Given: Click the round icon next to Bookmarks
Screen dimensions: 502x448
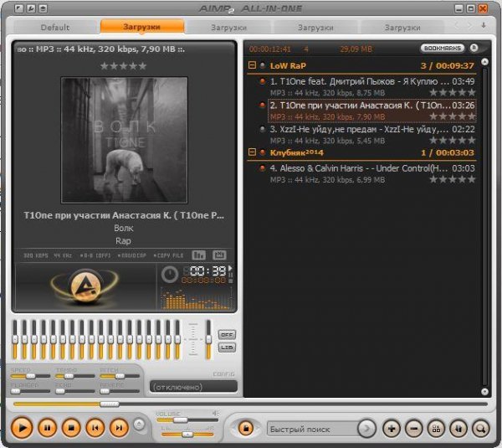Looking at the screenshot, I should [x=474, y=48].
